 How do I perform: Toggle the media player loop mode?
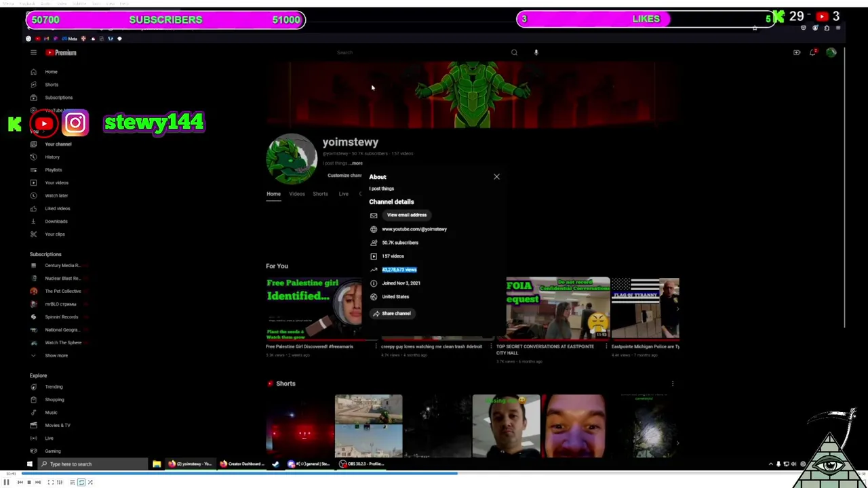coord(81,482)
